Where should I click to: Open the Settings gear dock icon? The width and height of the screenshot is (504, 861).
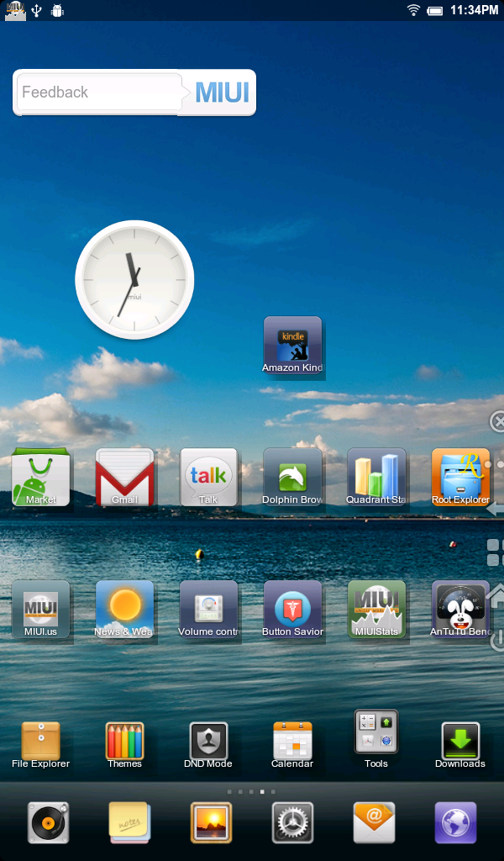click(293, 822)
